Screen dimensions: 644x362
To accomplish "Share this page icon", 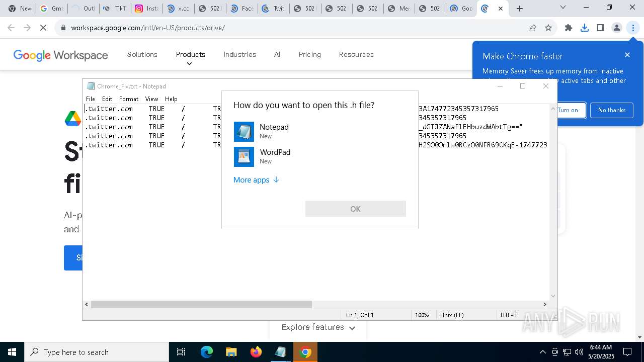I will [x=532, y=28].
